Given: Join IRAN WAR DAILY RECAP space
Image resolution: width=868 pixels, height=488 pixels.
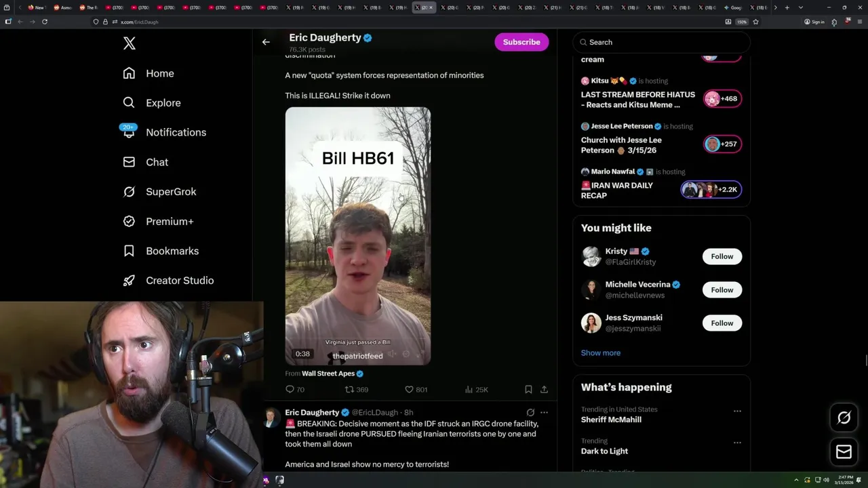Looking at the screenshot, I should click(x=616, y=190).
